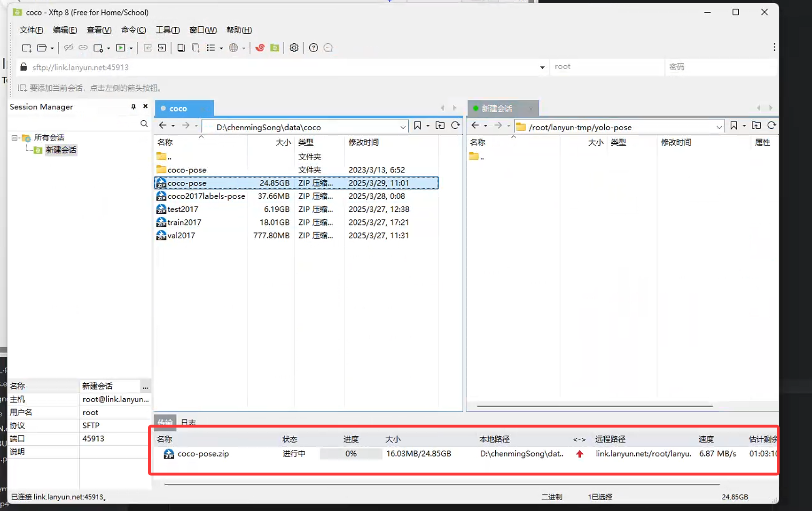Click the Reconnect broken-link toolbar icon
The width and height of the screenshot is (812, 511).
[69, 48]
